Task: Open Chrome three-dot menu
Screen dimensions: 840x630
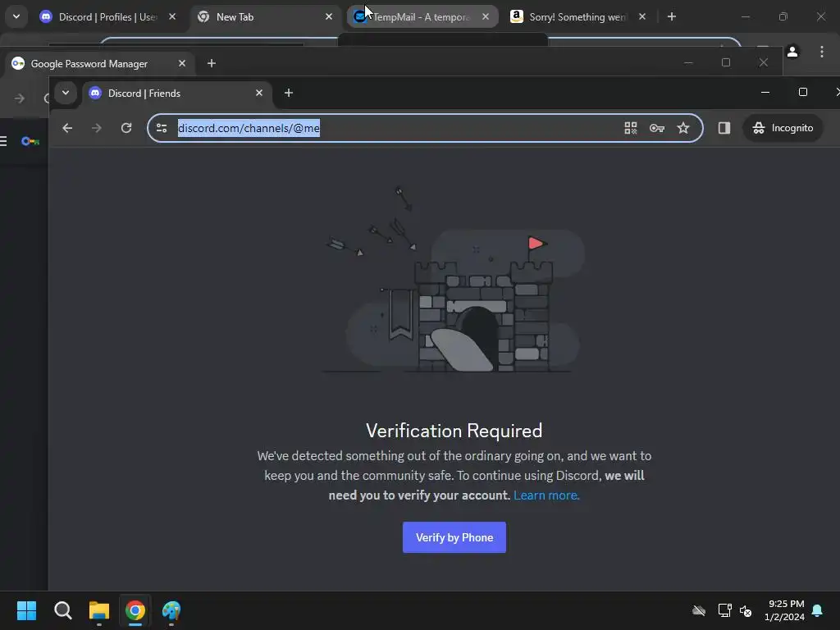Action: [x=822, y=52]
